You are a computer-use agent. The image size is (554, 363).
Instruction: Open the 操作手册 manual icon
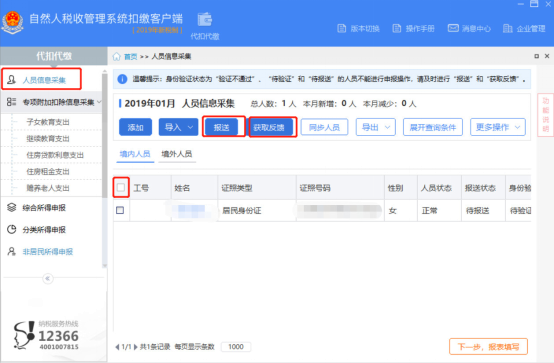coord(397,29)
